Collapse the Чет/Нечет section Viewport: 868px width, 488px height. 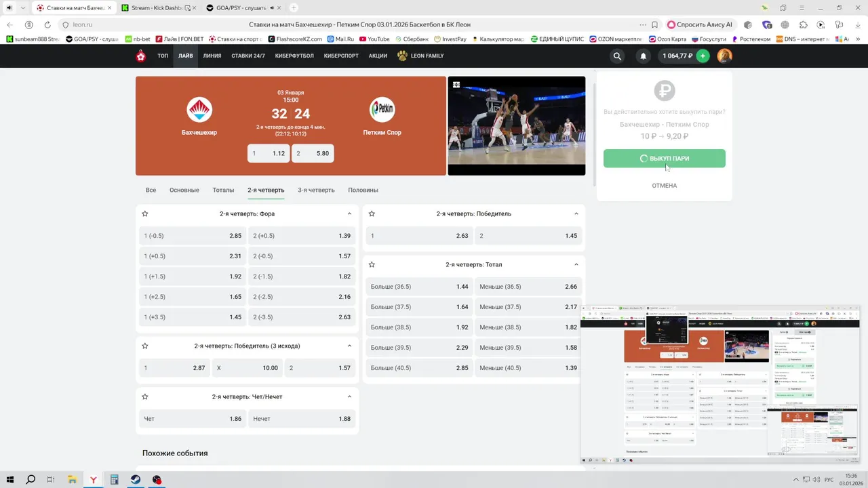[x=349, y=396]
